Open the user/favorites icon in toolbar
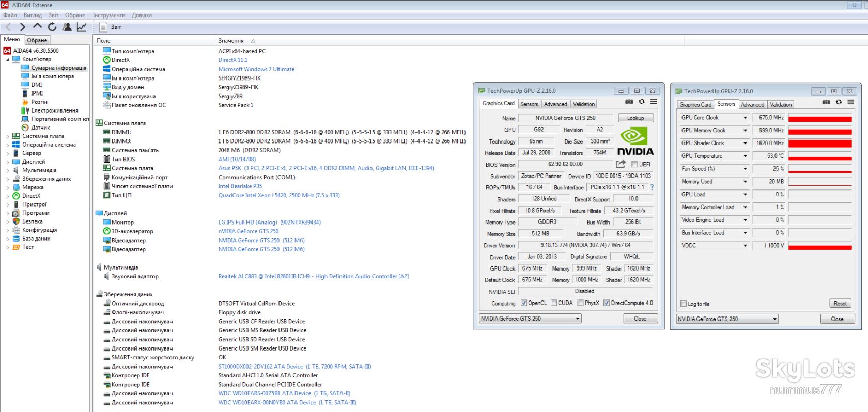The height and width of the screenshot is (412, 868). click(67, 27)
